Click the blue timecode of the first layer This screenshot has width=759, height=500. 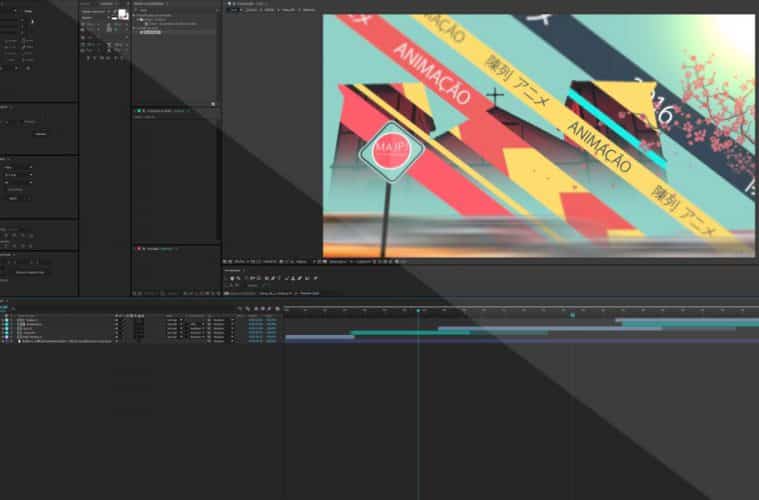(254, 321)
